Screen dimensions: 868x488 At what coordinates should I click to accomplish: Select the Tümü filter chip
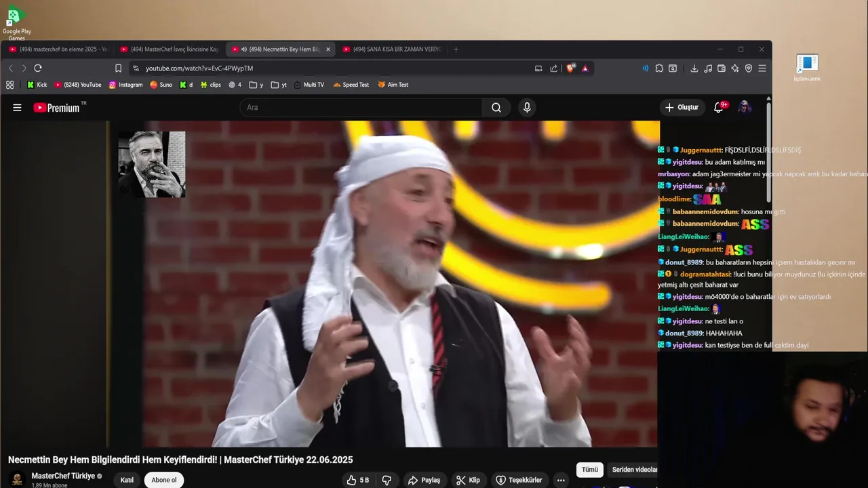click(x=590, y=470)
